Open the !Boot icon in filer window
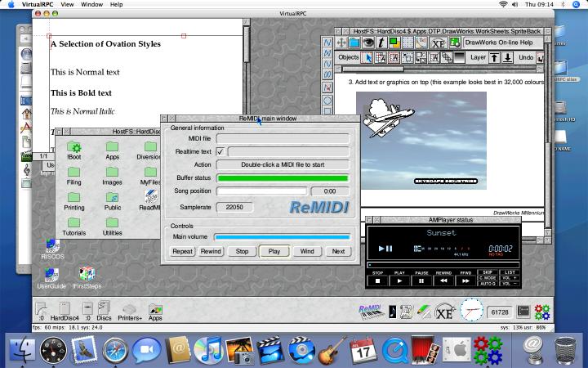This screenshot has height=368, width=588. (73, 147)
